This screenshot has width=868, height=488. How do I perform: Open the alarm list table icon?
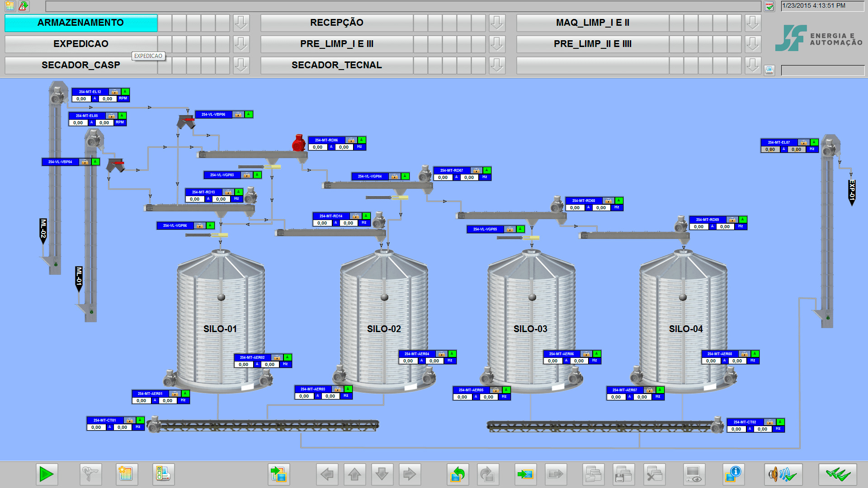125,474
